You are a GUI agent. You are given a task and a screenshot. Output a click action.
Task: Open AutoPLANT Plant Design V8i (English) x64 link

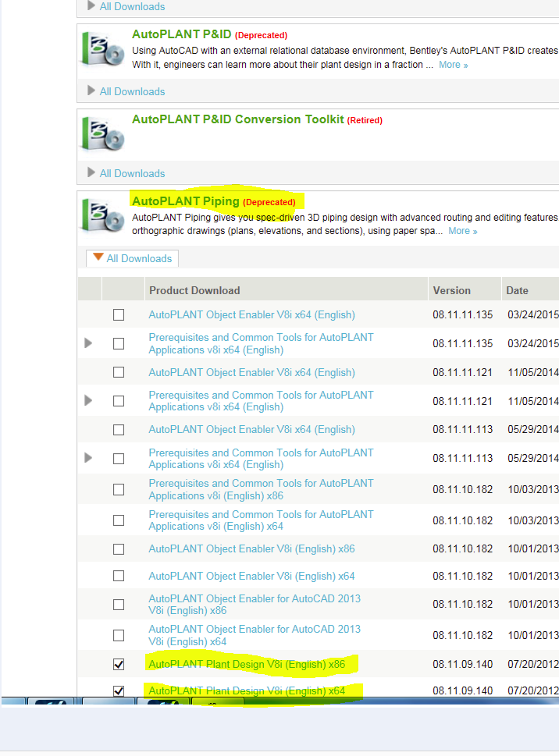click(247, 691)
